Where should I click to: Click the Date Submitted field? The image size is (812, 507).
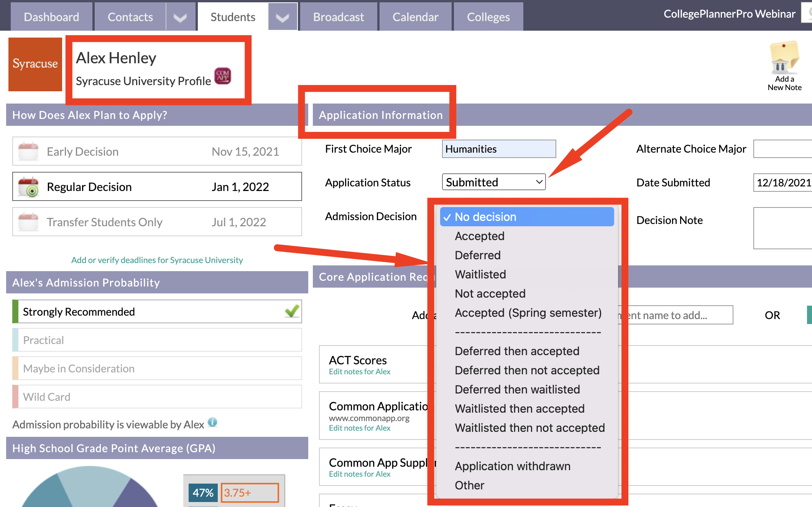coord(782,183)
